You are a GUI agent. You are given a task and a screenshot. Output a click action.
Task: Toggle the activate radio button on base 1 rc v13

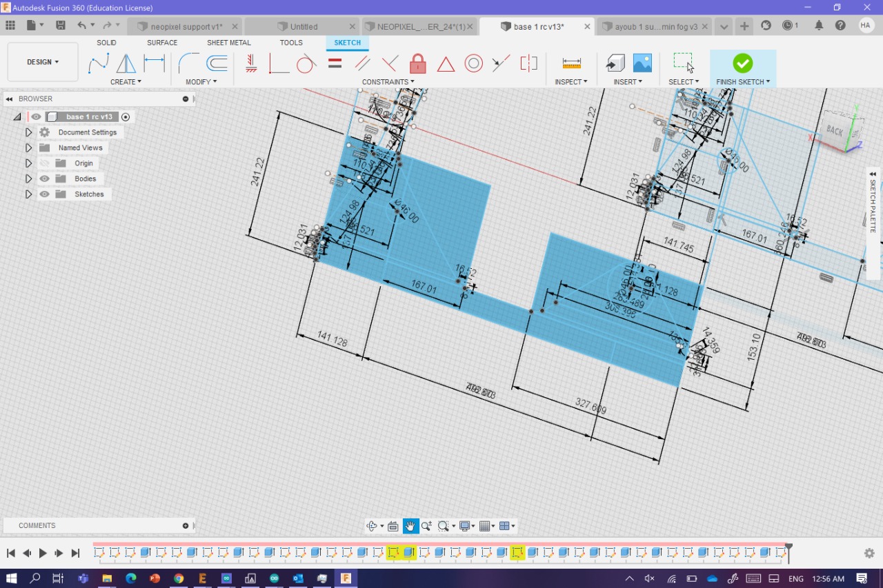126,117
